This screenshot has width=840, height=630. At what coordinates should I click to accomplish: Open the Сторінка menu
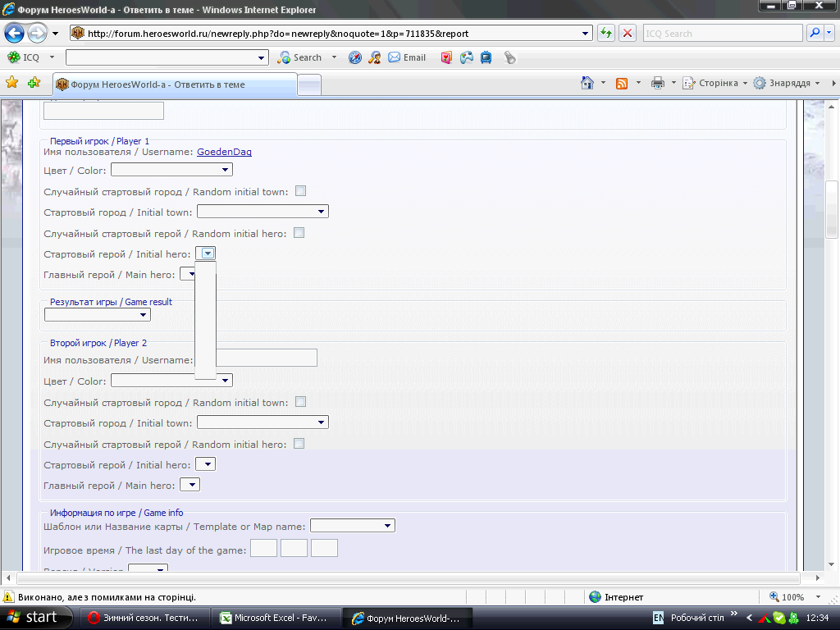tap(714, 83)
